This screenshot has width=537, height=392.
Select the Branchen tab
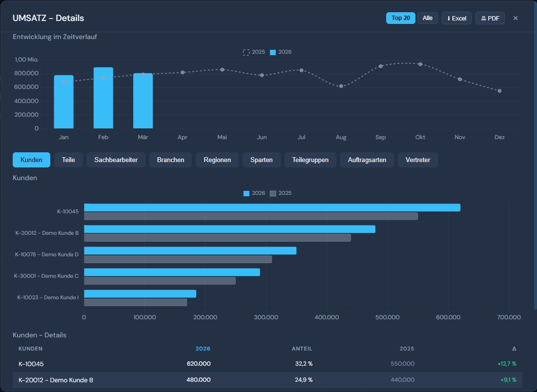[170, 160]
